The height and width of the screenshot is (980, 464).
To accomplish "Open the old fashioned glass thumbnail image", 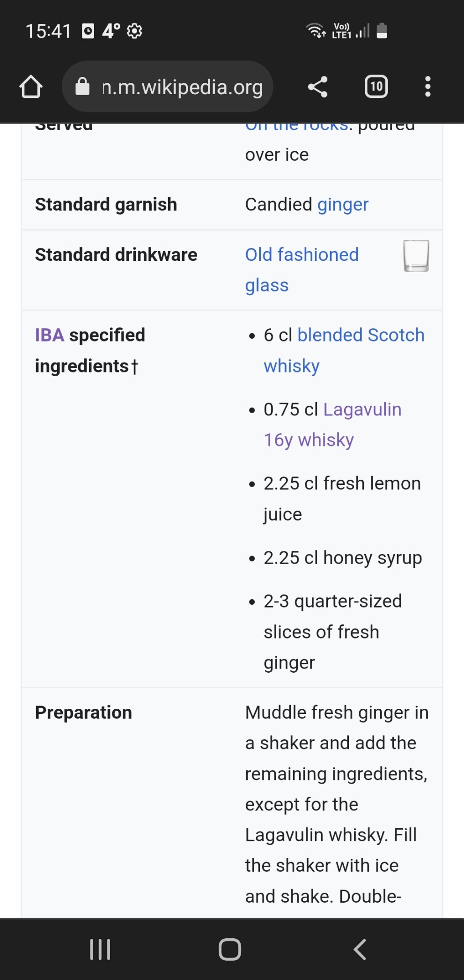I will tap(416, 256).
